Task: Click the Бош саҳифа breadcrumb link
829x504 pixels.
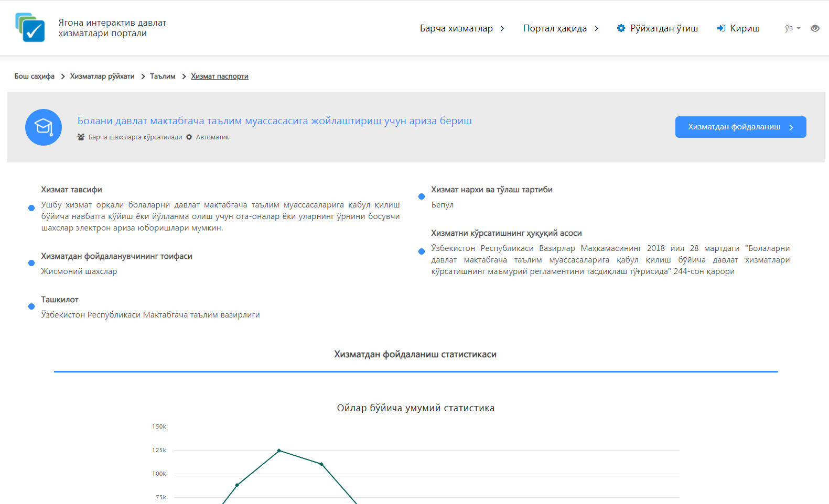Action: 35,76
